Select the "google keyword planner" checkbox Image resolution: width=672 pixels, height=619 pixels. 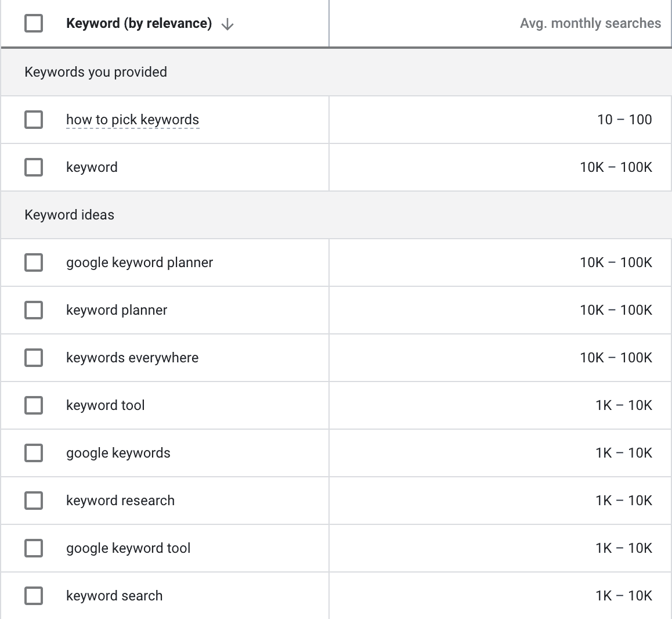point(33,262)
